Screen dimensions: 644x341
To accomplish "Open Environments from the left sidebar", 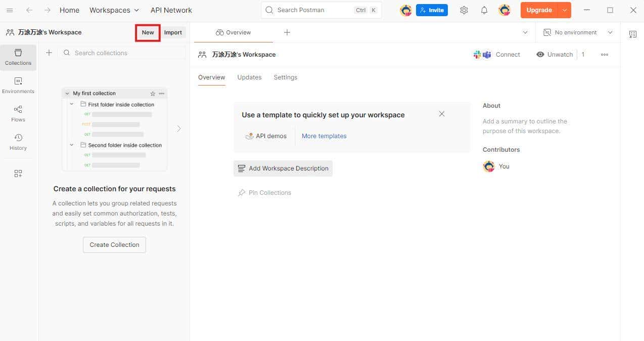I will click(18, 86).
